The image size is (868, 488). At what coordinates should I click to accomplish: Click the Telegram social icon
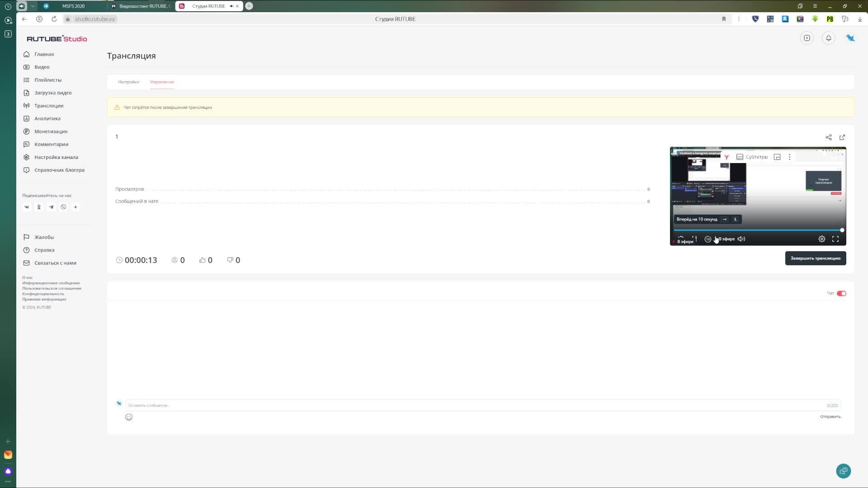coord(51,207)
